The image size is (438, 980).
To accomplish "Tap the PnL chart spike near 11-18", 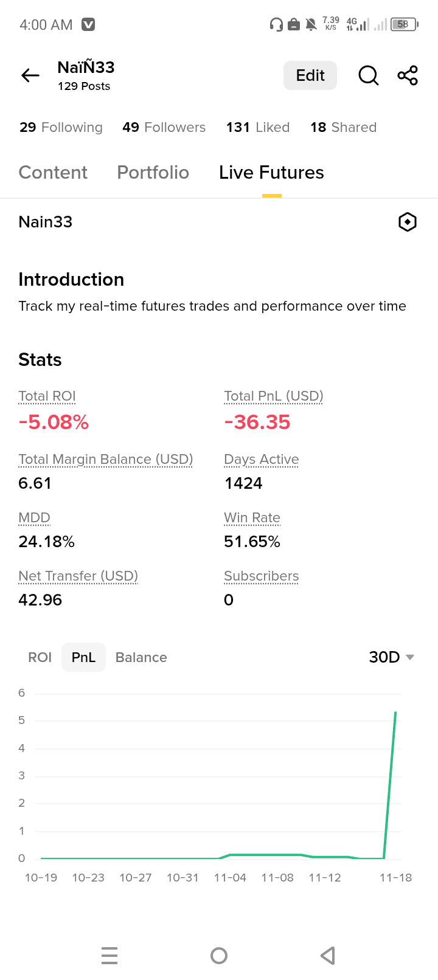I will point(391,784).
